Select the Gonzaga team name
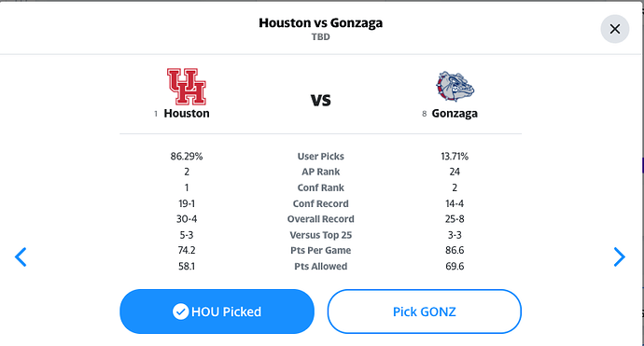Viewport: 644px width, 346px height. click(455, 113)
